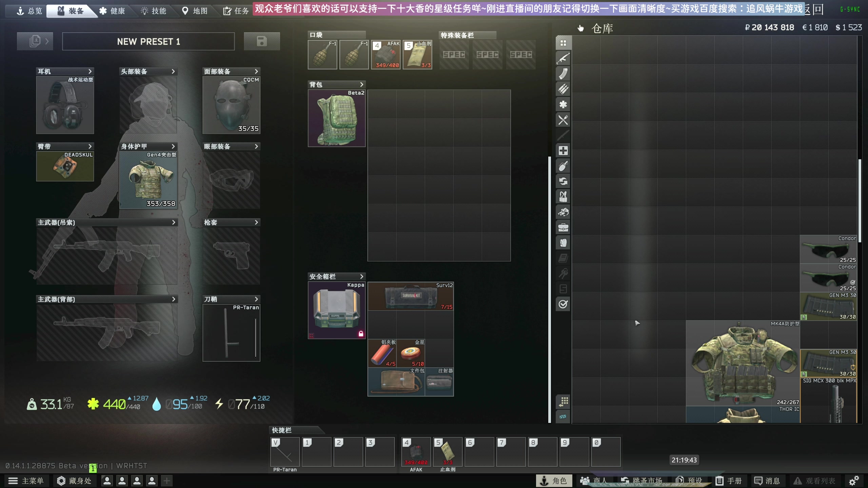Click the NEW PRESET 1 name field
This screenshot has width=868, height=488.
coord(149,41)
